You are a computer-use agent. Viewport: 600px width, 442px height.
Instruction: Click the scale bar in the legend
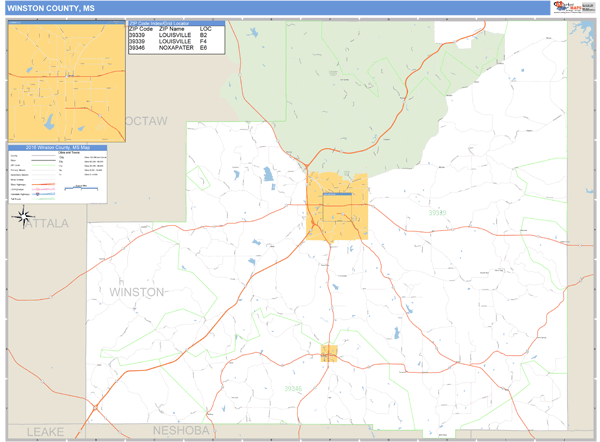click(76, 187)
